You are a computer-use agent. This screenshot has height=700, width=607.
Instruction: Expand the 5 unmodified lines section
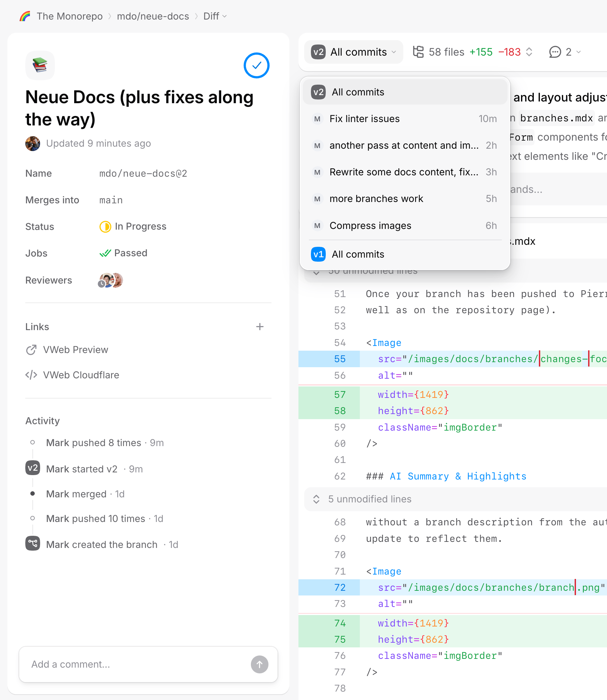(x=370, y=499)
